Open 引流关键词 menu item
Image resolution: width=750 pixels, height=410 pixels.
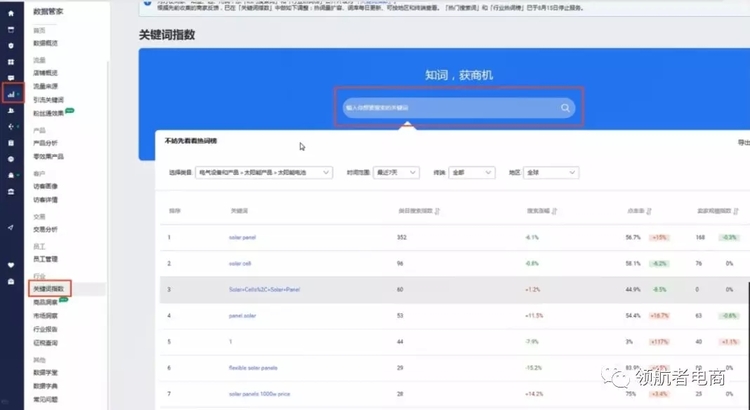[48, 100]
